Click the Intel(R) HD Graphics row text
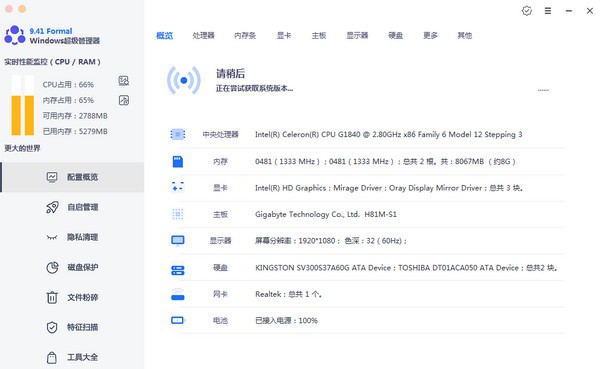Image resolution: width=600 pixels, height=369 pixels. tap(389, 188)
